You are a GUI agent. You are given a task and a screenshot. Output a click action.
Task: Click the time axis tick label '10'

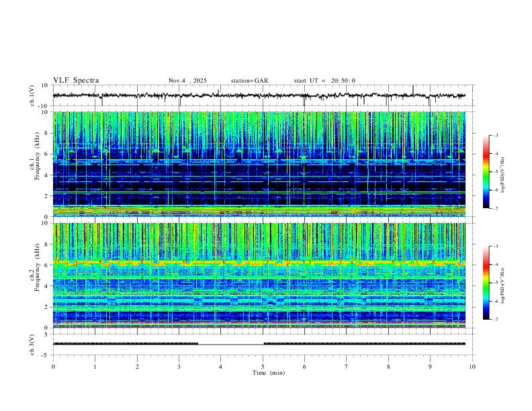472,367
